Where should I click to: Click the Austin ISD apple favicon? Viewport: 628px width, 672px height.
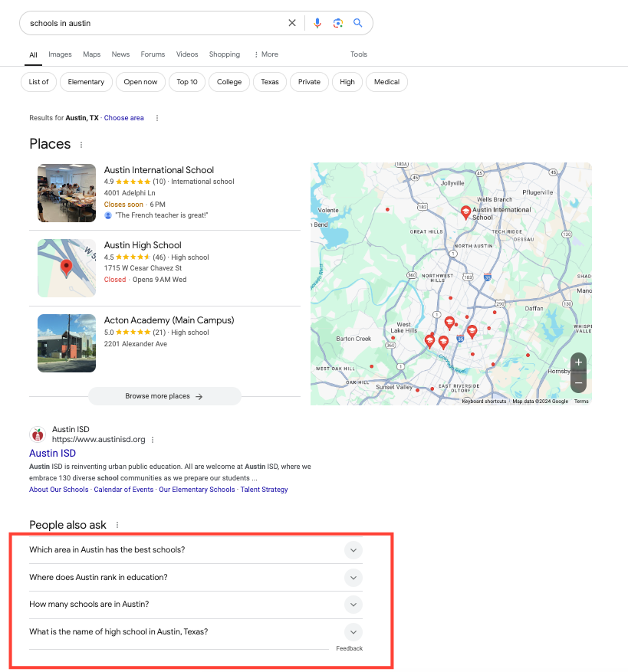38,434
